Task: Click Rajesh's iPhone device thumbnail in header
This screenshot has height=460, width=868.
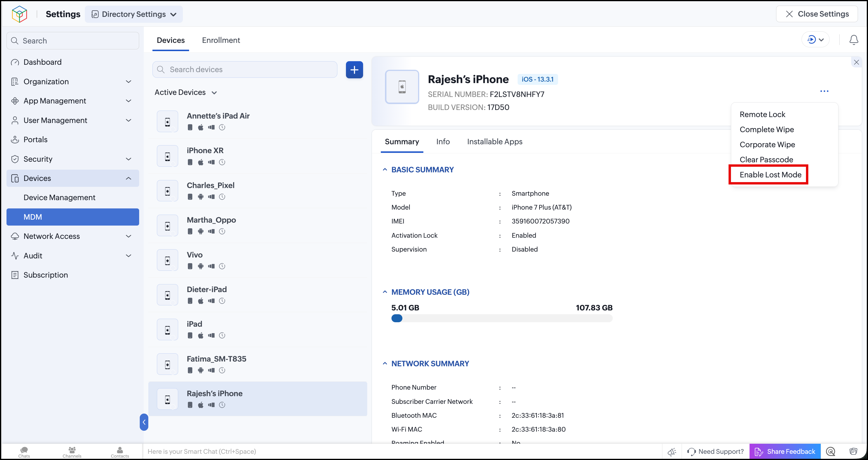Action: [x=402, y=87]
